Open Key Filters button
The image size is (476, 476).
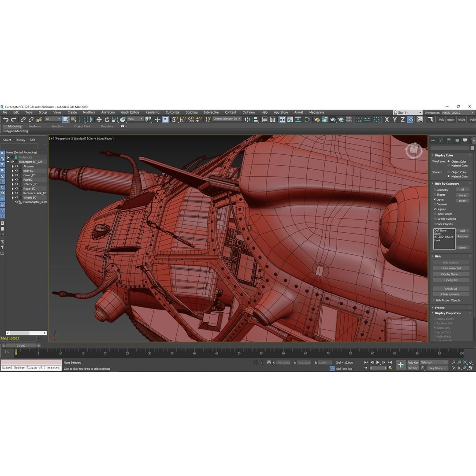pyautogui.click(x=437, y=368)
